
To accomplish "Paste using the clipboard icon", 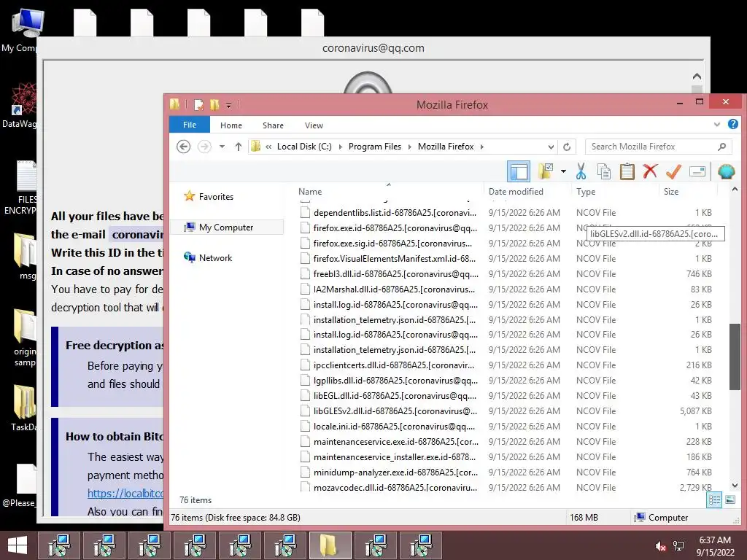I will pyautogui.click(x=627, y=171).
